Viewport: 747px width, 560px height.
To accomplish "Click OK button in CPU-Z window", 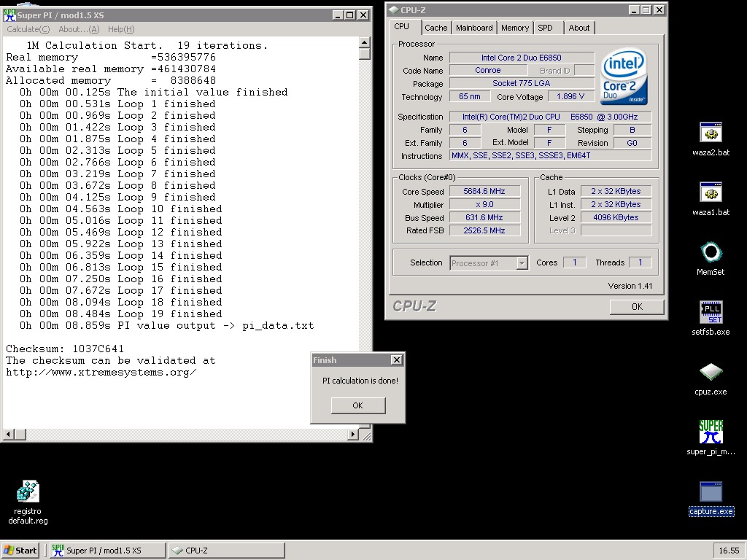I will tap(637, 307).
